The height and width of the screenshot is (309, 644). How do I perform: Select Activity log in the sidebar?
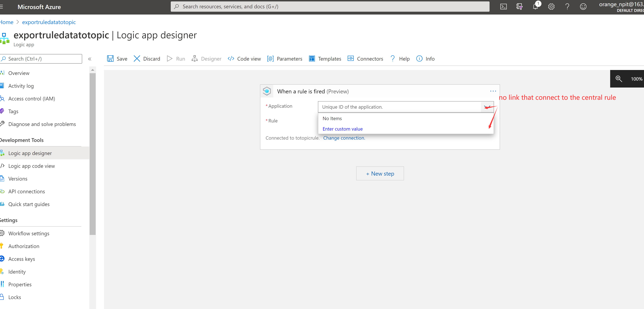tap(21, 86)
